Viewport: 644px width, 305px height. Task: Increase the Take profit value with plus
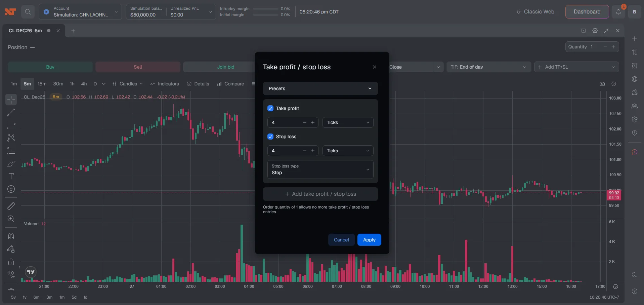coord(313,122)
